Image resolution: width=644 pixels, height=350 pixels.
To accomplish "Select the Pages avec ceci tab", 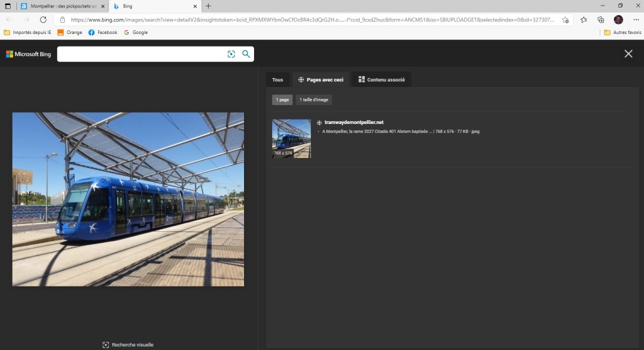I will pyautogui.click(x=320, y=80).
